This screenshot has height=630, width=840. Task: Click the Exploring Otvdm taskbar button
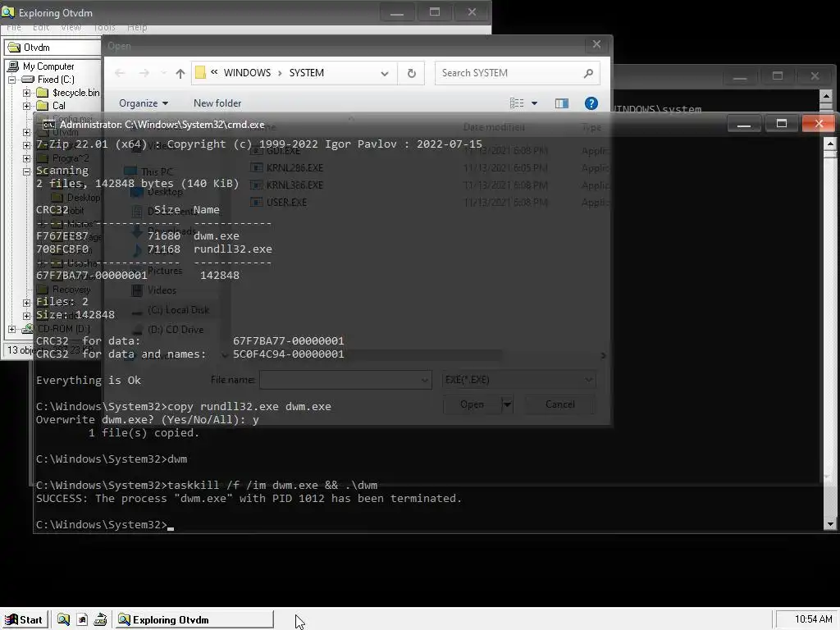[x=194, y=620]
